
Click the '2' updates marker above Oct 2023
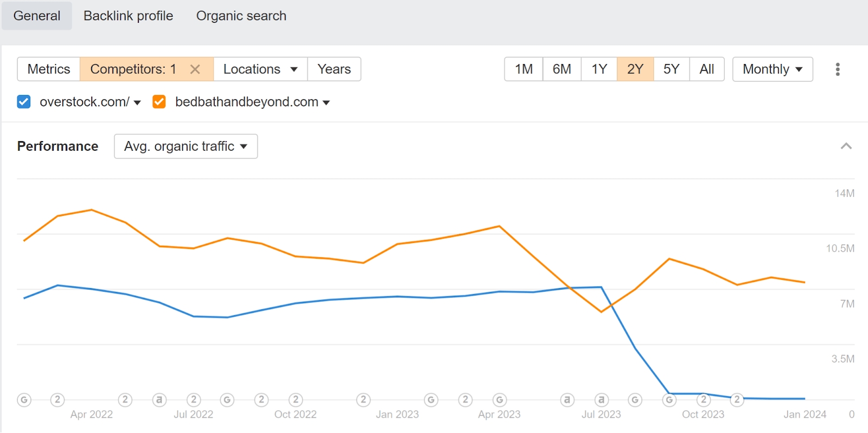click(x=704, y=400)
